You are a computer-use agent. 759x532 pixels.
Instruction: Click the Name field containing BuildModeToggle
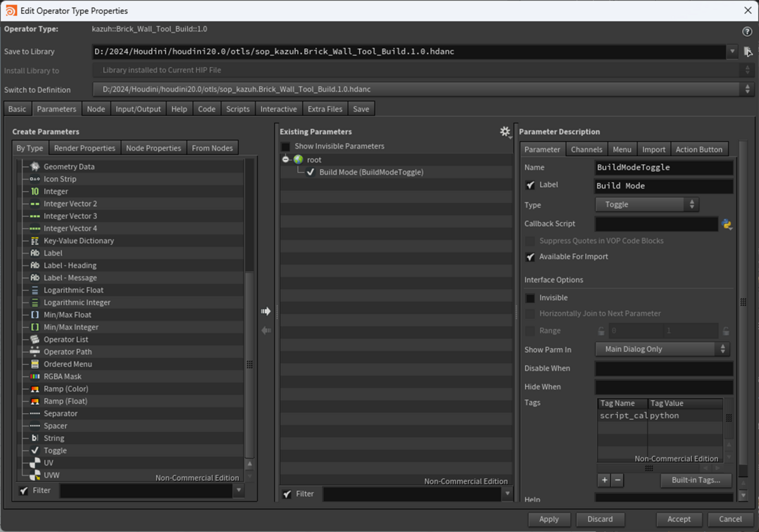[664, 168]
